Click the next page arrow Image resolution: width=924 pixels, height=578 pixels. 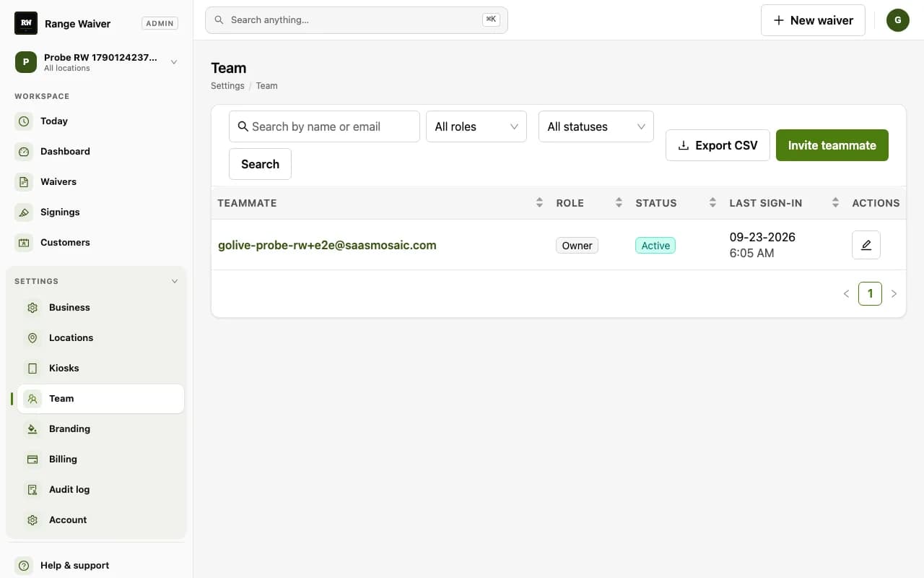[x=894, y=294]
